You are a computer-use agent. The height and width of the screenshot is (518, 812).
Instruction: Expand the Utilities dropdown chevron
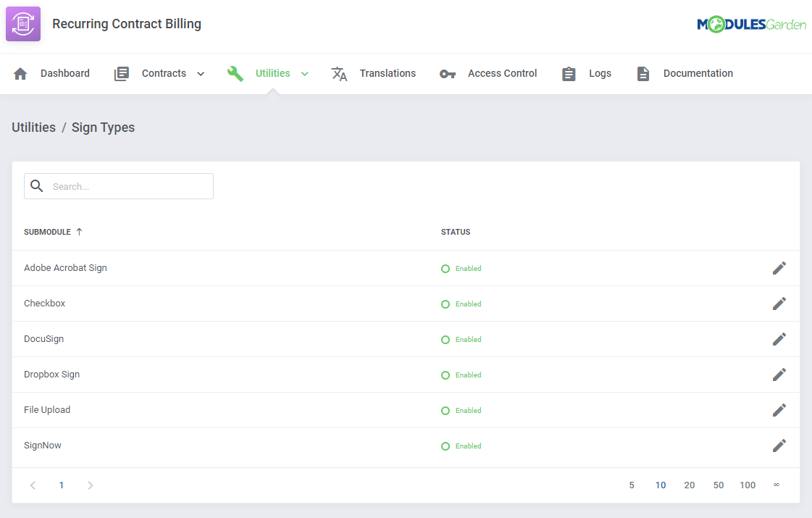click(305, 74)
